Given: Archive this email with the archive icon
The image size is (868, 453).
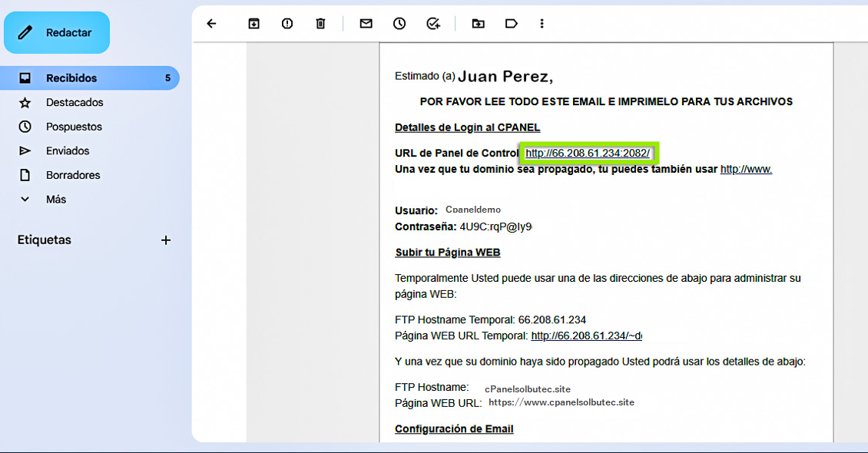Looking at the screenshot, I should 253,24.
